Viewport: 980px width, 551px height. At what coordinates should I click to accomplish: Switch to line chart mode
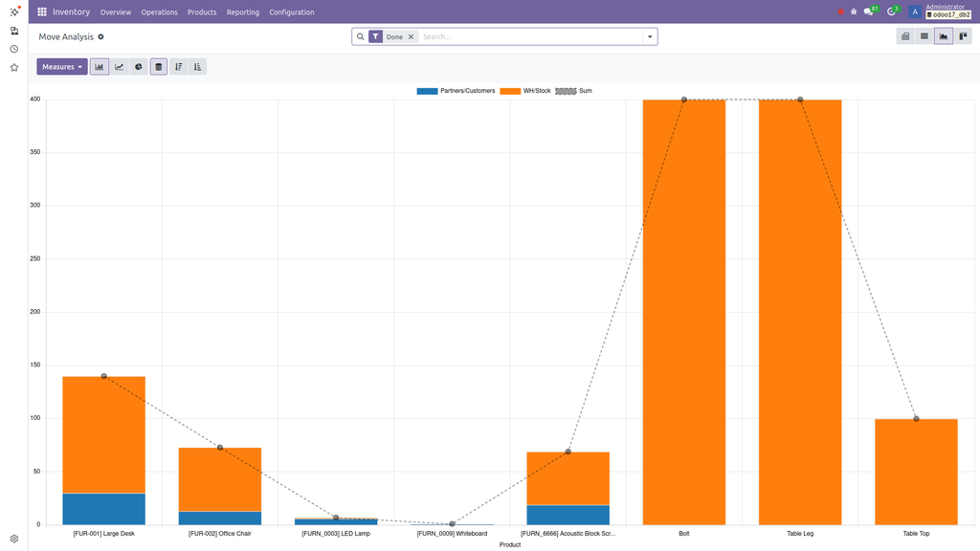pos(120,67)
